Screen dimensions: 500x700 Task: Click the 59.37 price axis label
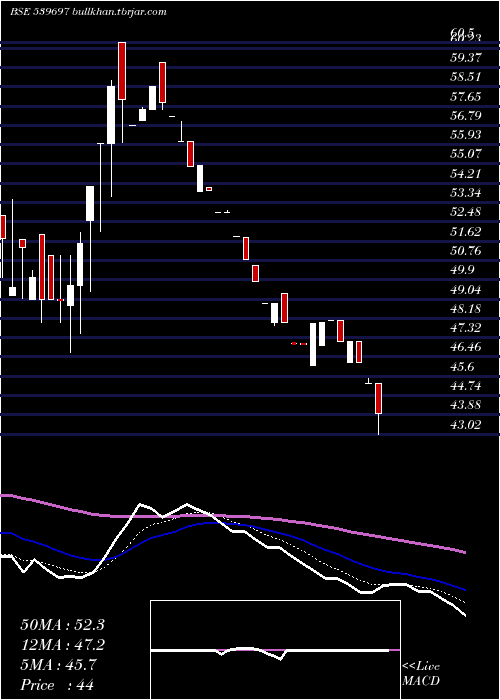click(x=465, y=57)
